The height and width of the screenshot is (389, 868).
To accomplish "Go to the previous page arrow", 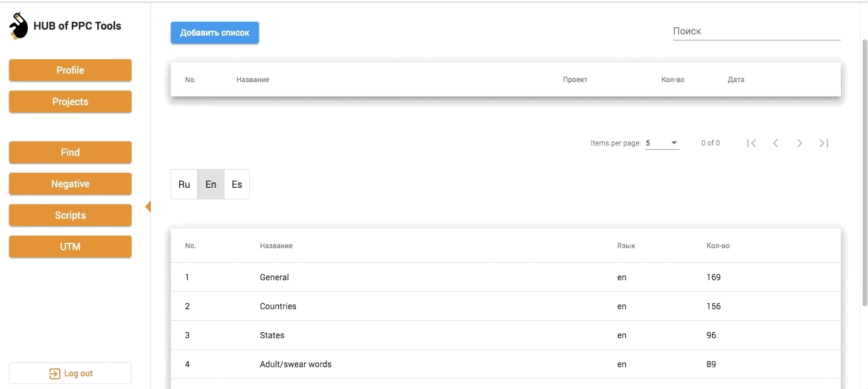I will tap(776, 143).
